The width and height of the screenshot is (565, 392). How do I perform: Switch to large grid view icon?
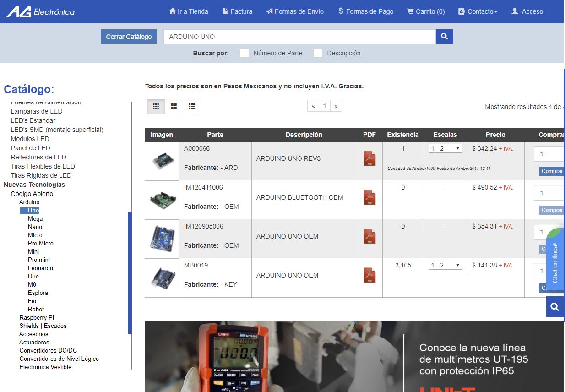[174, 107]
